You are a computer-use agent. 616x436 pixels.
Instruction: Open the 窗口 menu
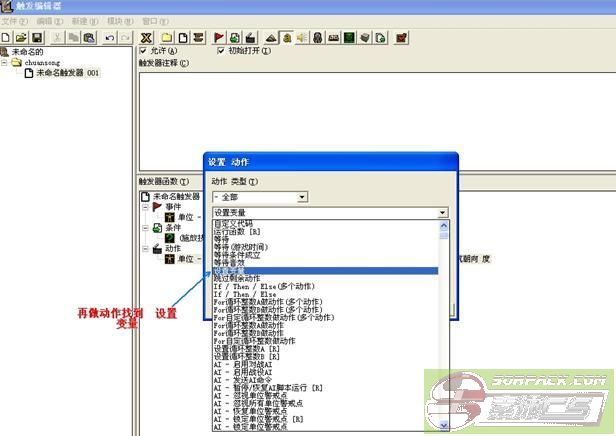[152, 20]
